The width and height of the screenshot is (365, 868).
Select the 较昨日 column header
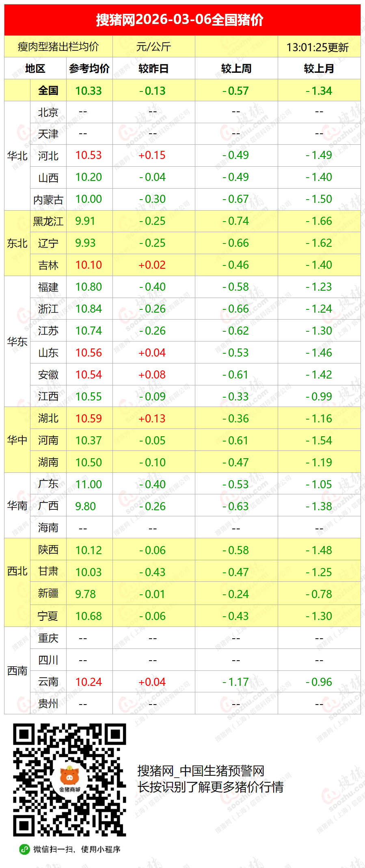(x=153, y=69)
